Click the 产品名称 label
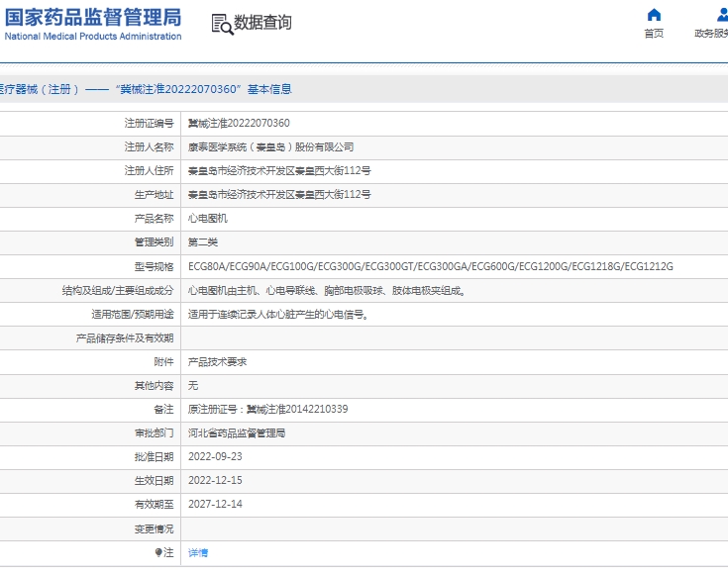This screenshot has width=728, height=575. click(154, 219)
